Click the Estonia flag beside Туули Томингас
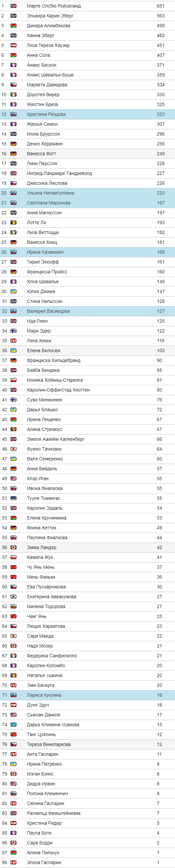The height and width of the screenshot is (868, 175). 13,498
